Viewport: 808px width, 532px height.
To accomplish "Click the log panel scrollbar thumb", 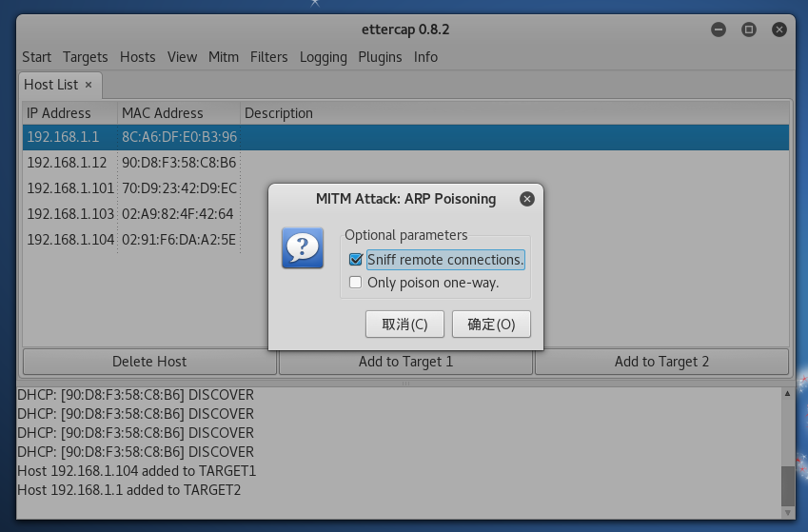I will pos(787,486).
